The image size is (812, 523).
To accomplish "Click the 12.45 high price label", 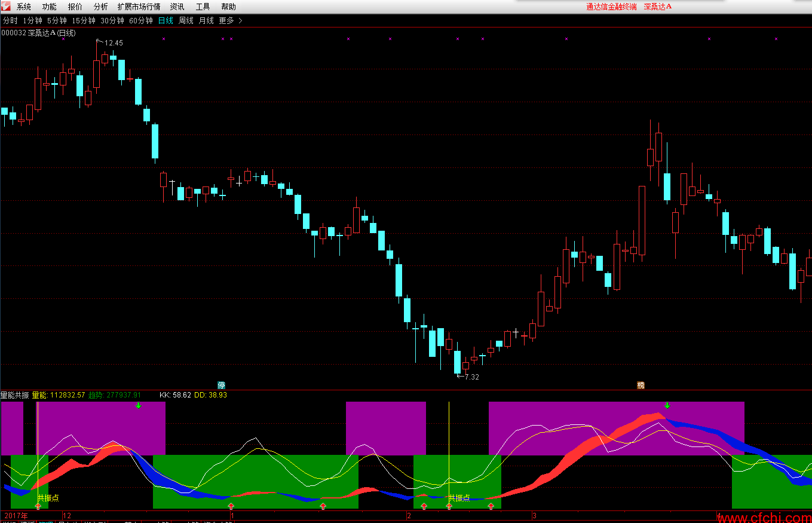I will pos(114,43).
